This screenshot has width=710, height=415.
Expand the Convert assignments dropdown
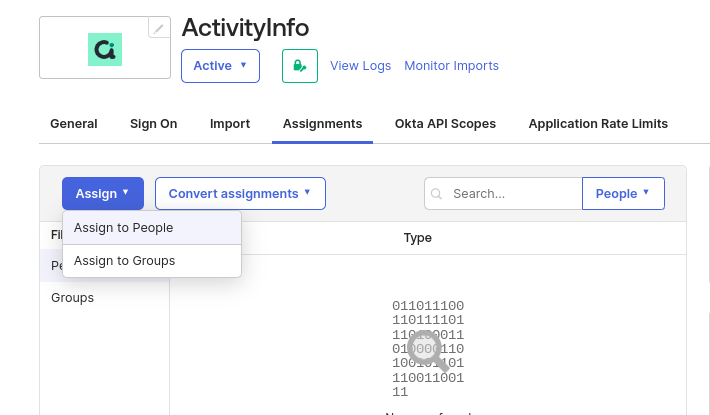click(240, 194)
